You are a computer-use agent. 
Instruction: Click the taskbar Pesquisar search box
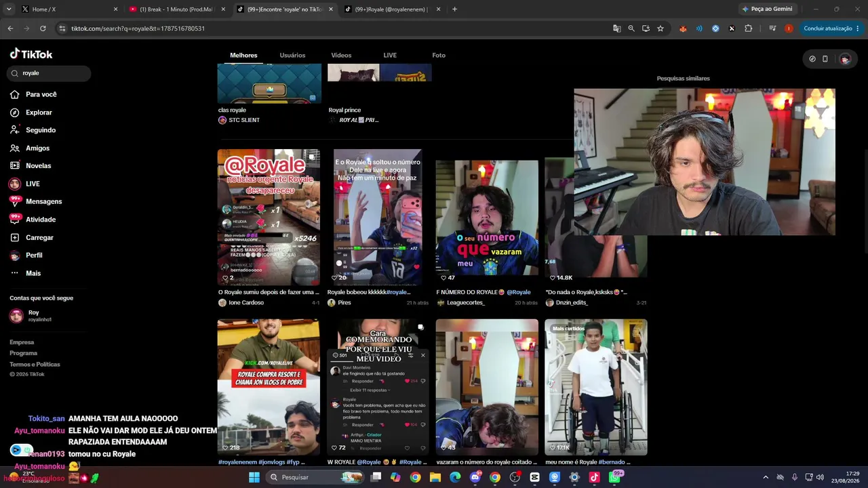click(316, 477)
